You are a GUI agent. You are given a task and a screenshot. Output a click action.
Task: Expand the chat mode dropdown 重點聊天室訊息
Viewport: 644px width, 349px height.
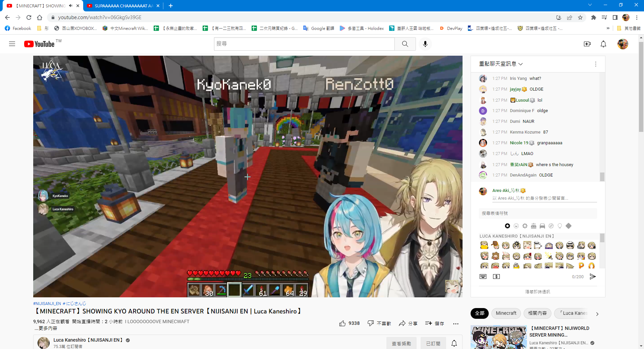click(501, 64)
